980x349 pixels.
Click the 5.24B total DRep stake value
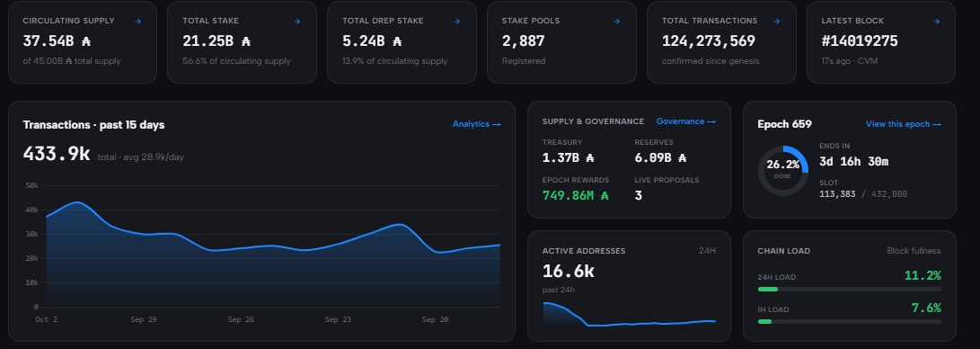(x=372, y=41)
